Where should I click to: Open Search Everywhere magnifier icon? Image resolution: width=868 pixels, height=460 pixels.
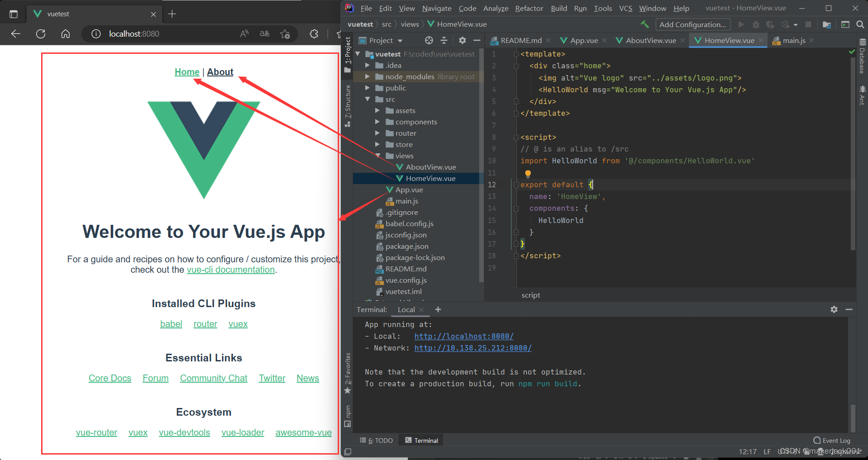pyautogui.click(x=860, y=24)
